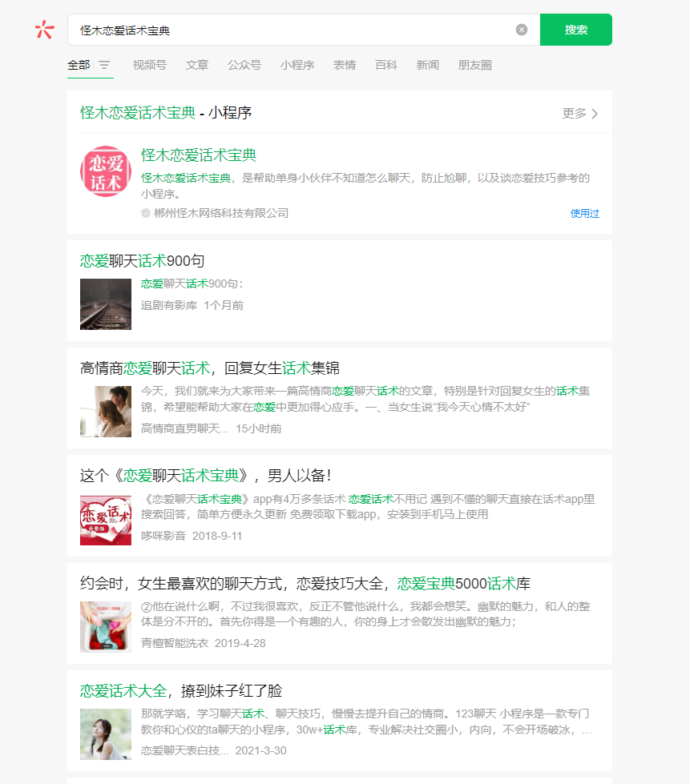
Task: Click the couple photo thumbnail
Action: pos(106,412)
